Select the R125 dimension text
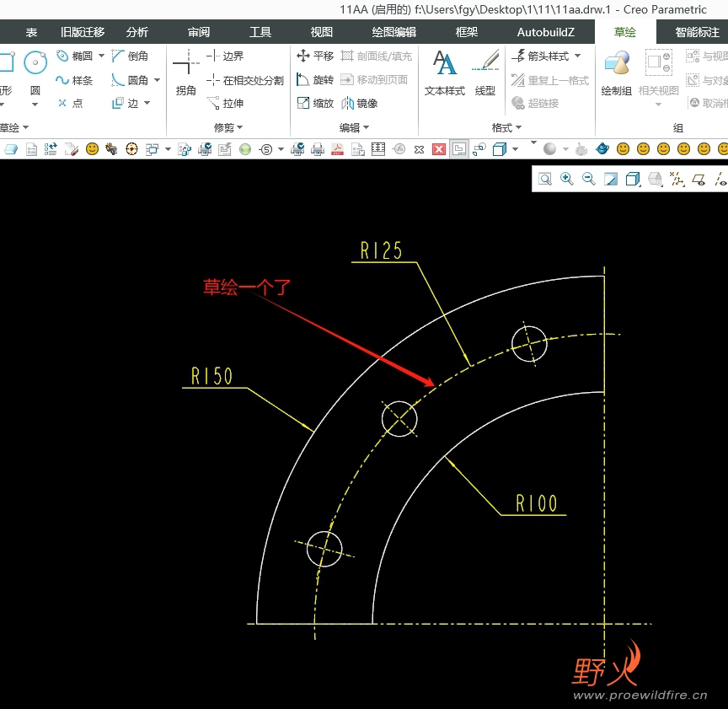This screenshot has width=728, height=709. [381, 250]
